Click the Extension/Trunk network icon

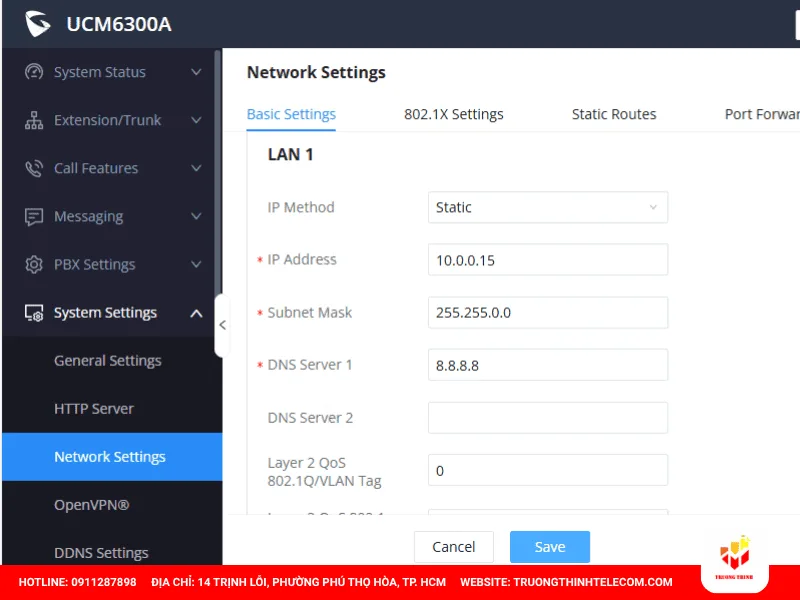click(34, 120)
